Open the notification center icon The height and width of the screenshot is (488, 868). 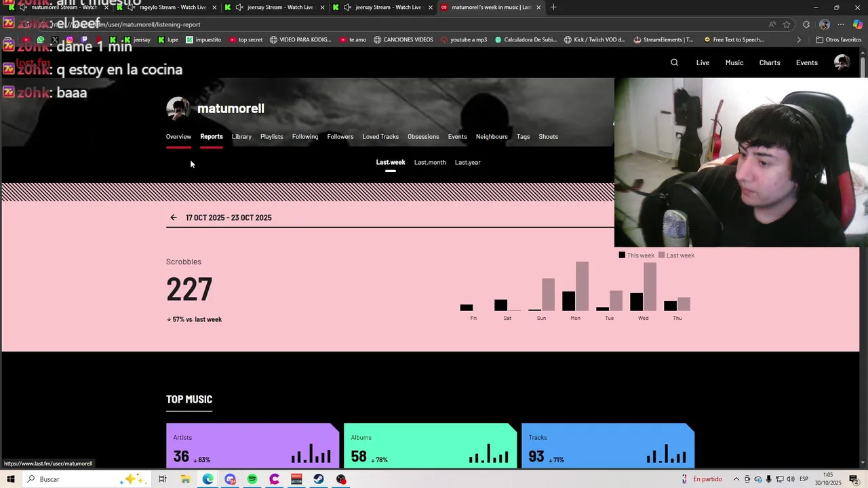[854, 479]
